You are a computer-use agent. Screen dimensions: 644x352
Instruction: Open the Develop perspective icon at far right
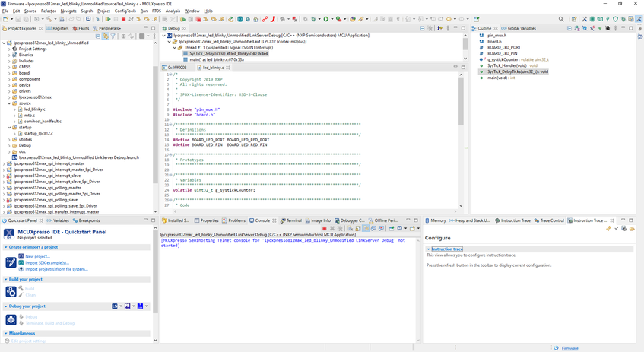(x=639, y=19)
